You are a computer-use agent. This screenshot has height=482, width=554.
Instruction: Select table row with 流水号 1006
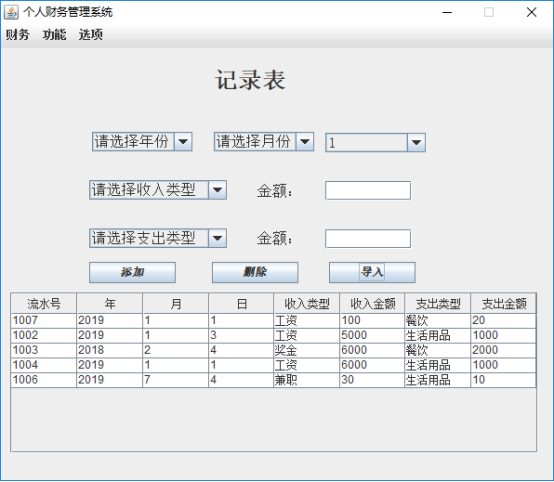pyautogui.click(x=273, y=380)
